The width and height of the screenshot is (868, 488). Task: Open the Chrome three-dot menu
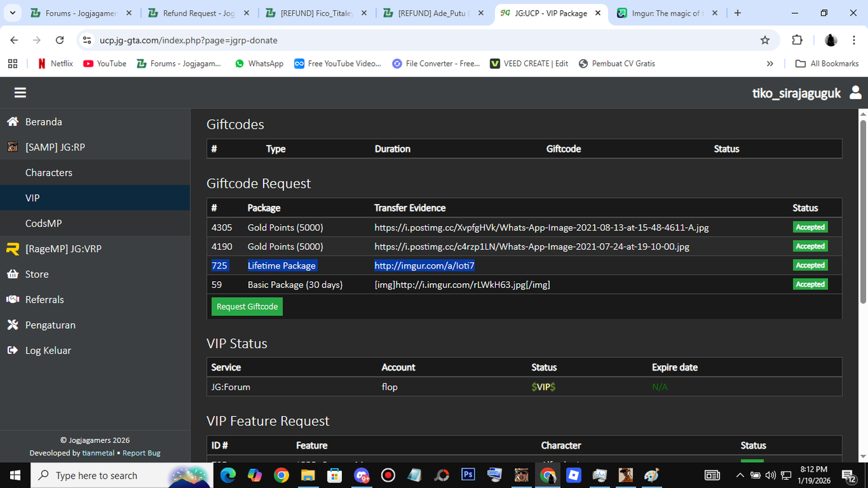(854, 40)
